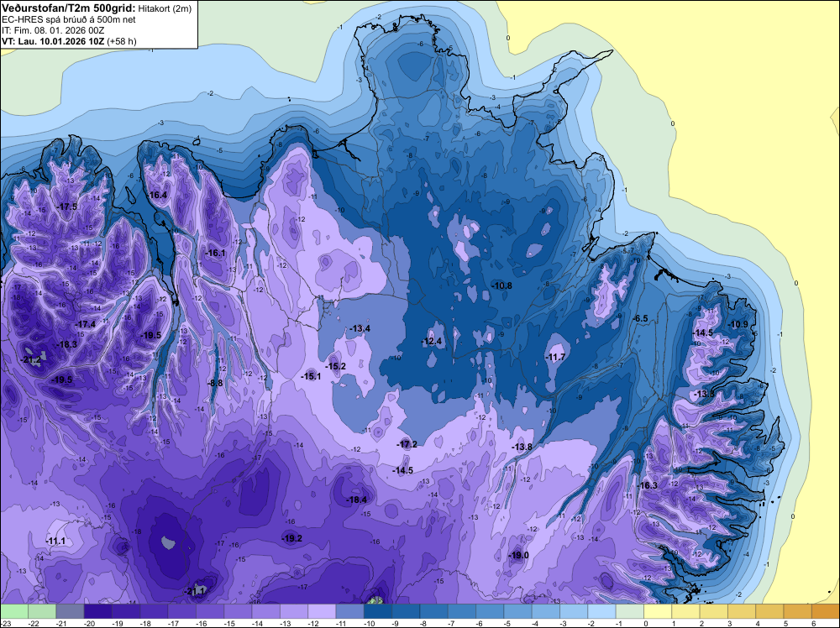Select the pale blue swatch between -2 and -1

click(x=601, y=611)
